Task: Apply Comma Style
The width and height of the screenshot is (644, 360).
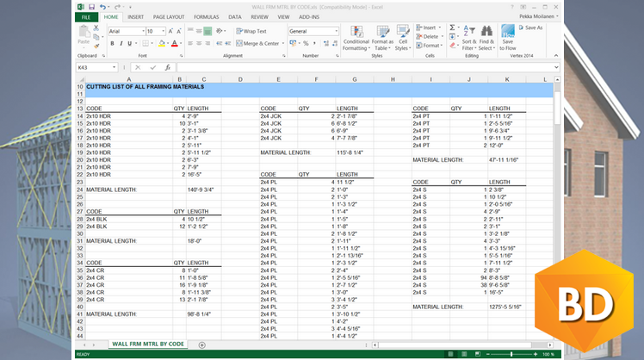Action: click(314, 43)
